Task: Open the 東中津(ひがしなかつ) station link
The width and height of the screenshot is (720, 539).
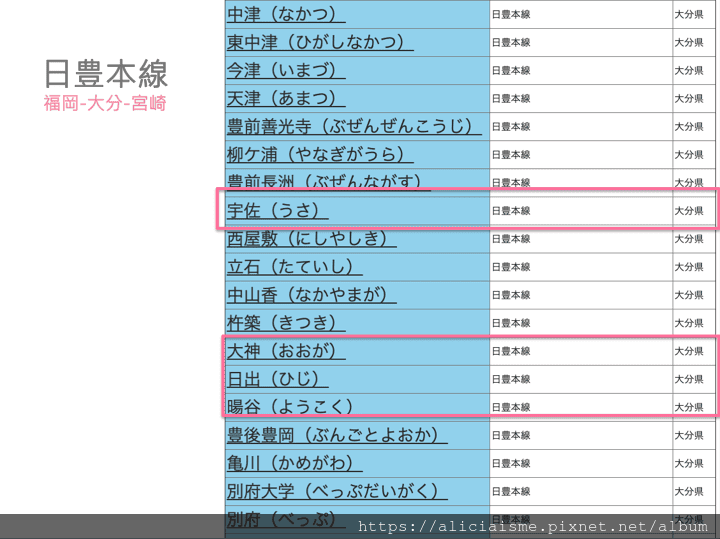Action: tap(320, 42)
